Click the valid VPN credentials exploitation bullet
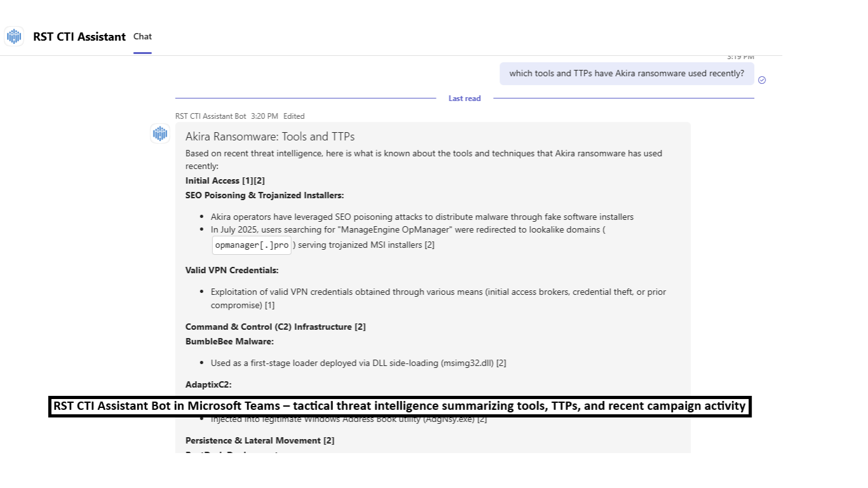Viewport: 868px width, 488px height. point(438,299)
